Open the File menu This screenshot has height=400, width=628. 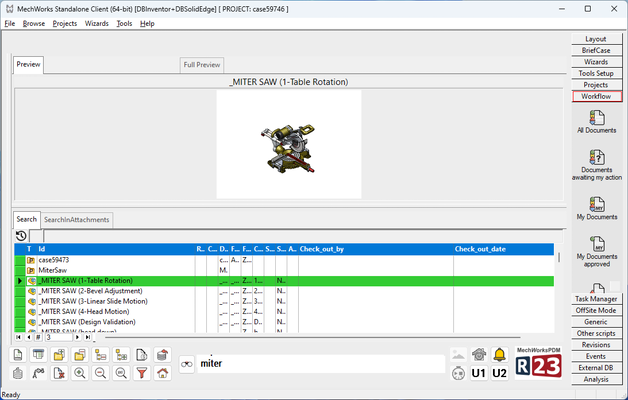click(10, 24)
